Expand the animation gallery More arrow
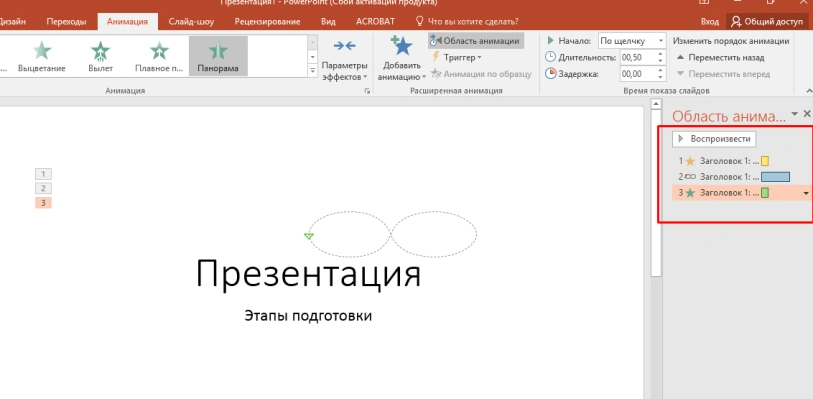 pos(313,70)
